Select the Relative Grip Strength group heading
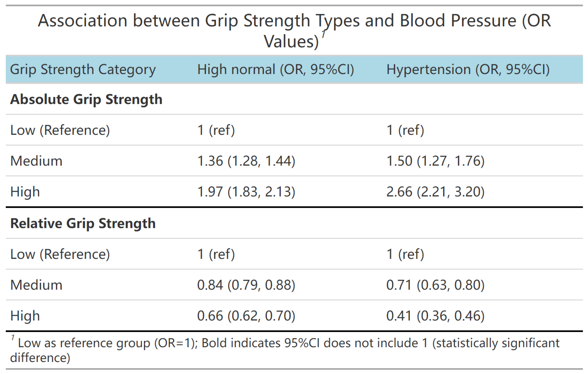This screenshot has height=374, width=588. pos(83,224)
